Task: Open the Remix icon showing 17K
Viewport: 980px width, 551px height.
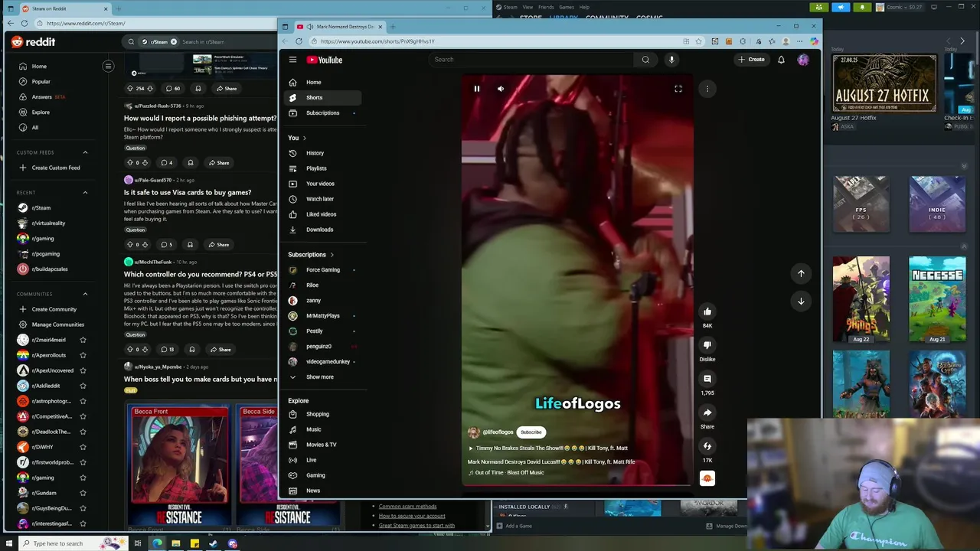Action: 707,446
